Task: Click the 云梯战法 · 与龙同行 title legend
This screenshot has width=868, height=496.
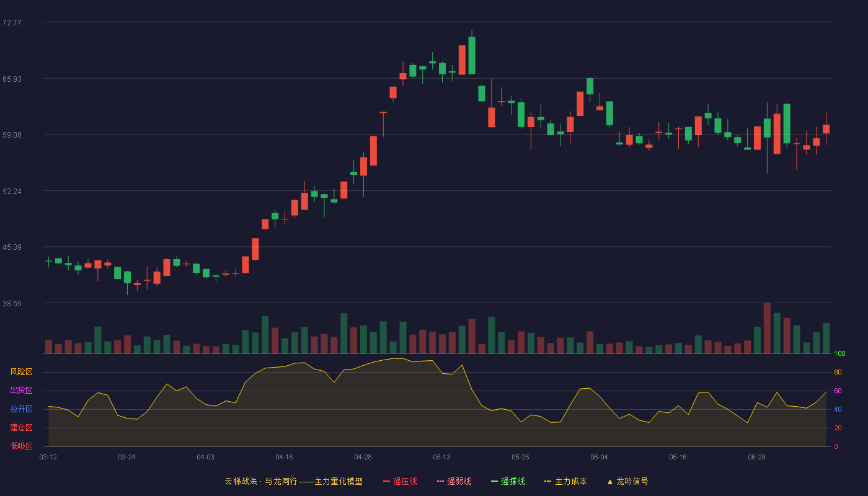Action: pos(294,481)
